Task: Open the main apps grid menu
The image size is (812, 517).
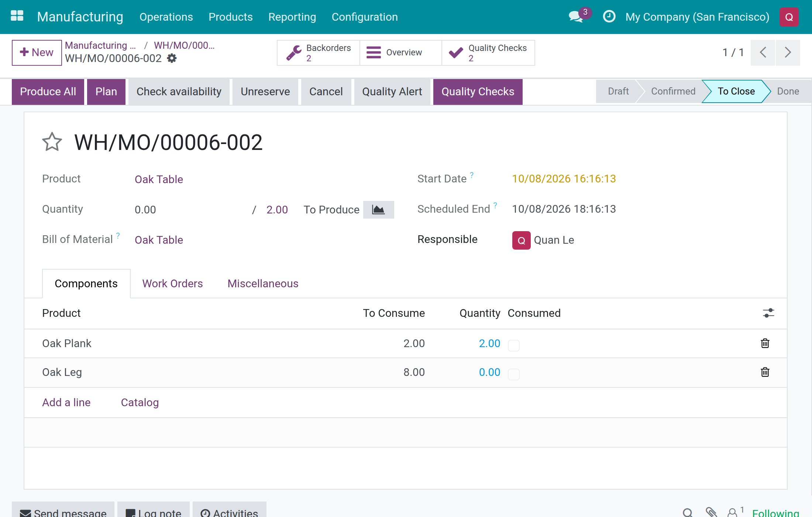Action: tap(17, 16)
